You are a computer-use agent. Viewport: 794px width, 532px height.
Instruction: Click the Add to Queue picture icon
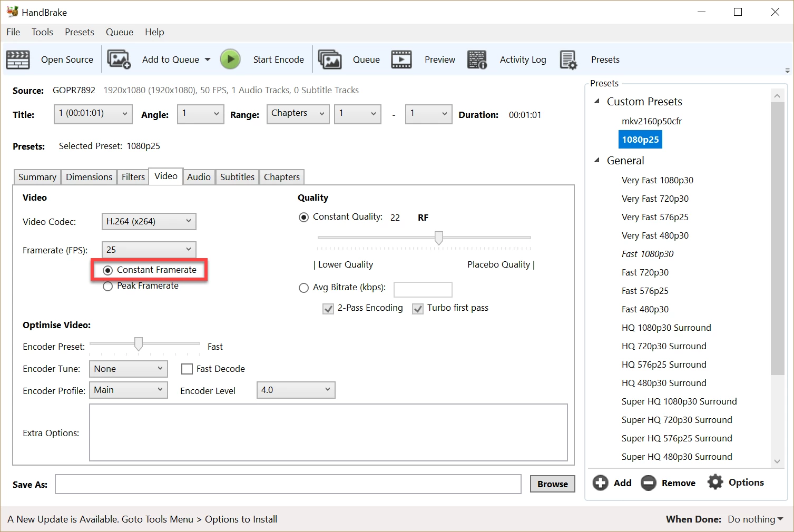point(119,60)
